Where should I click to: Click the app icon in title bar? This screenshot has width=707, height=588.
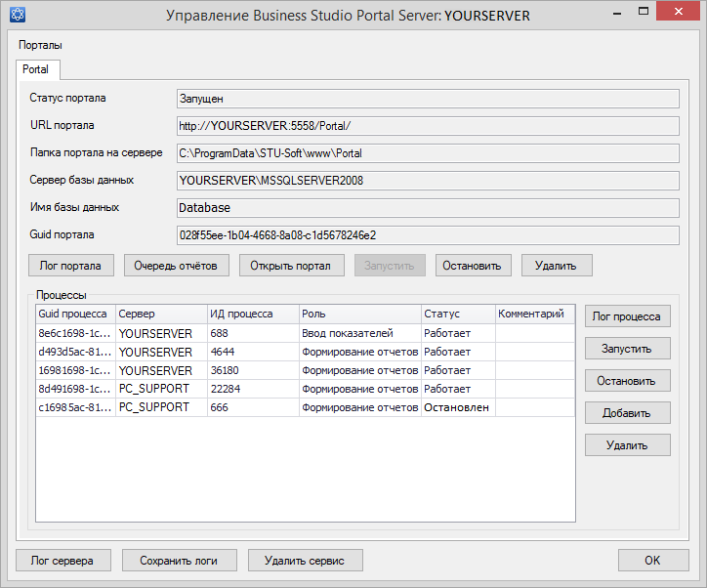click(16, 16)
